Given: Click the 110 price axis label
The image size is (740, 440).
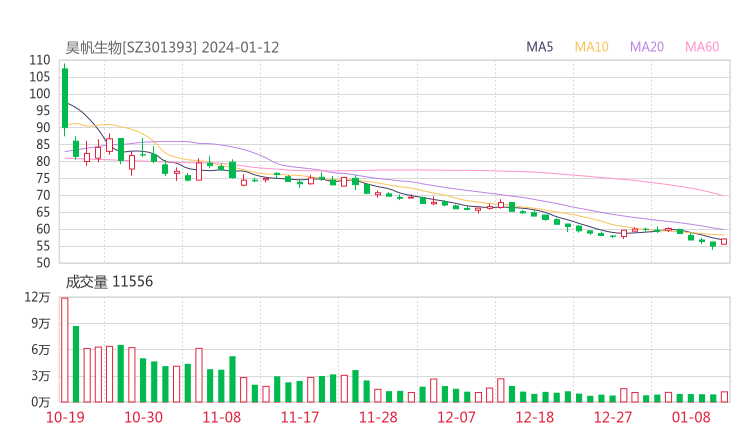Looking at the screenshot, I should 40,60.
